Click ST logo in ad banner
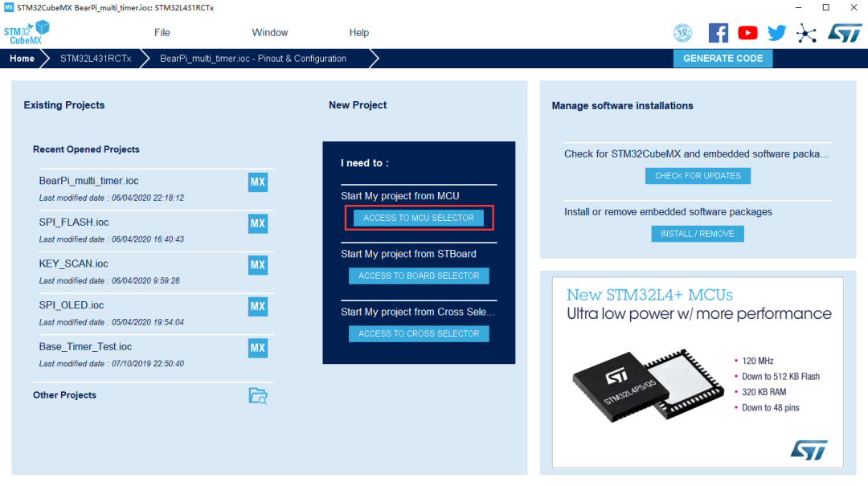Image resolution: width=868 pixels, height=486 pixels. coord(809,450)
